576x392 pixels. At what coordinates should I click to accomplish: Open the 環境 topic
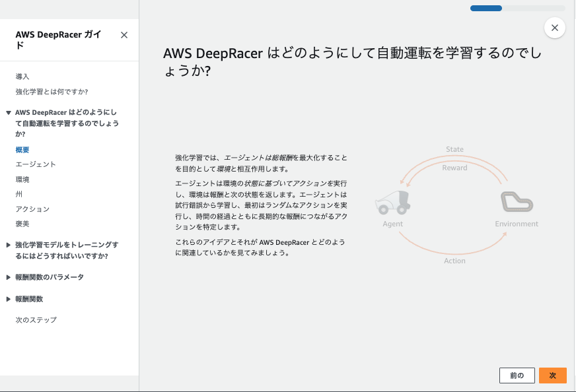click(22, 179)
